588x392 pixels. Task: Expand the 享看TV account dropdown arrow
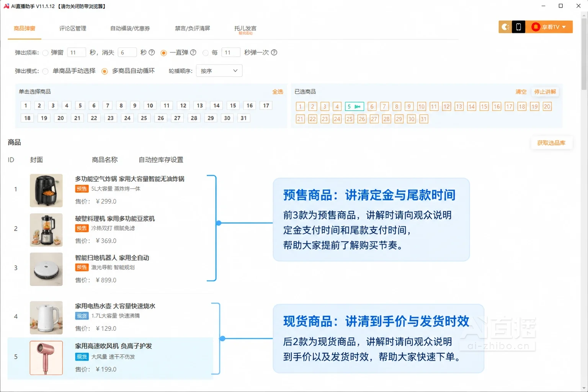(x=564, y=27)
